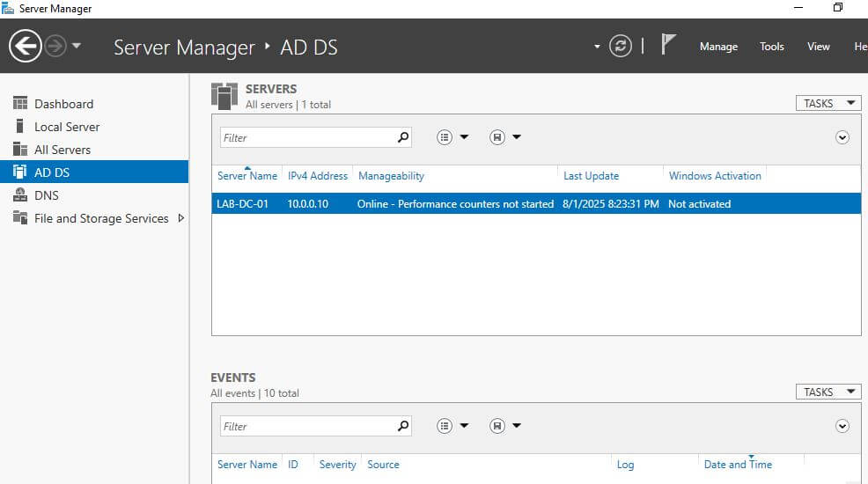Click the Server Manager title bar icon
This screenshot has height=484, width=868.
click(x=8, y=8)
